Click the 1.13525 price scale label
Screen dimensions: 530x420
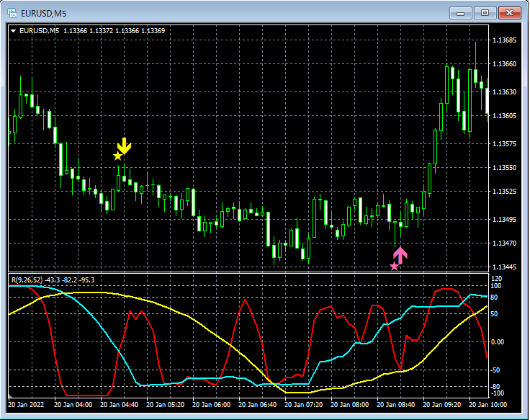pyautogui.click(x=504, y=192)
